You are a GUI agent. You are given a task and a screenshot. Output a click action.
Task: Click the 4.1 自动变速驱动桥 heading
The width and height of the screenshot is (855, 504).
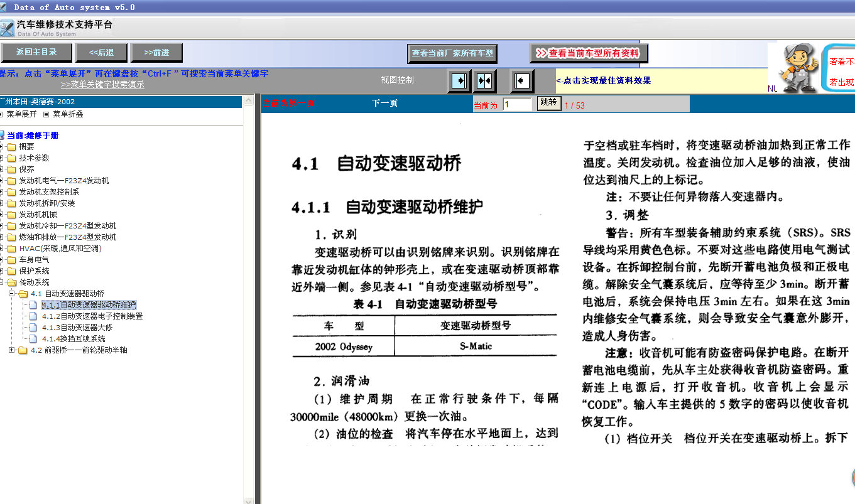pyautogui.click(x=376, y=164)
